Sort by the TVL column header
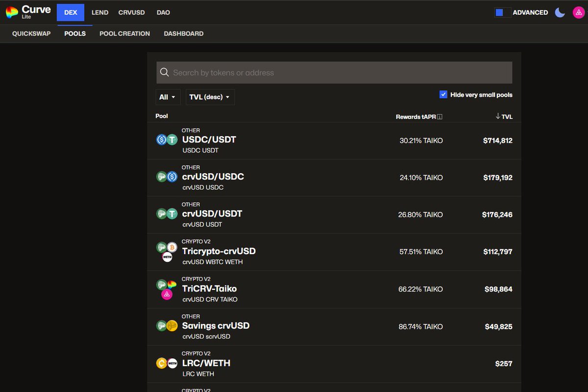 [507, 117]
